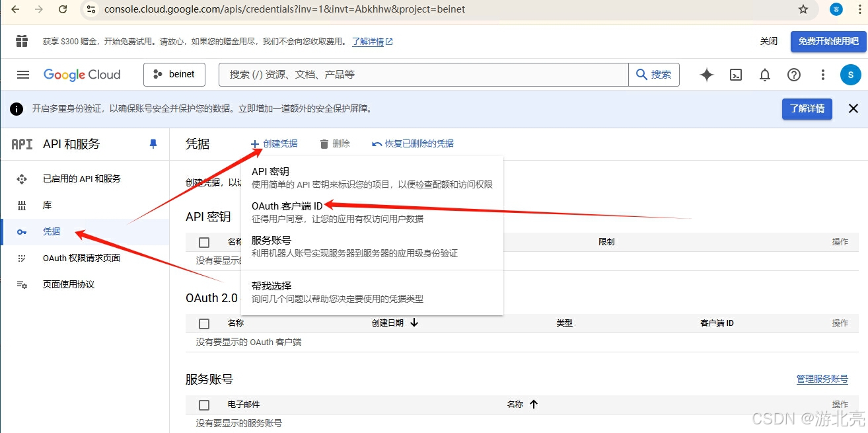Open the 了解详情 link in promo bar

pos(373,41)
